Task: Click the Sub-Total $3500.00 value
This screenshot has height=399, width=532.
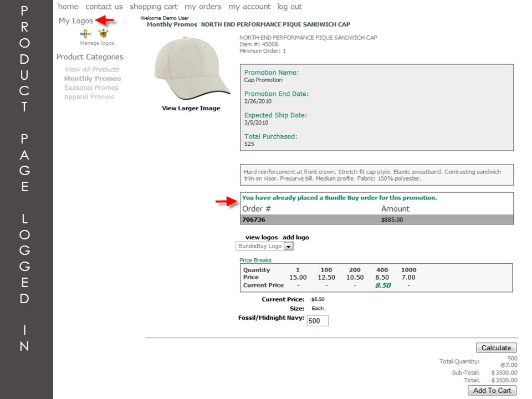Action: [x=504, y=372]
